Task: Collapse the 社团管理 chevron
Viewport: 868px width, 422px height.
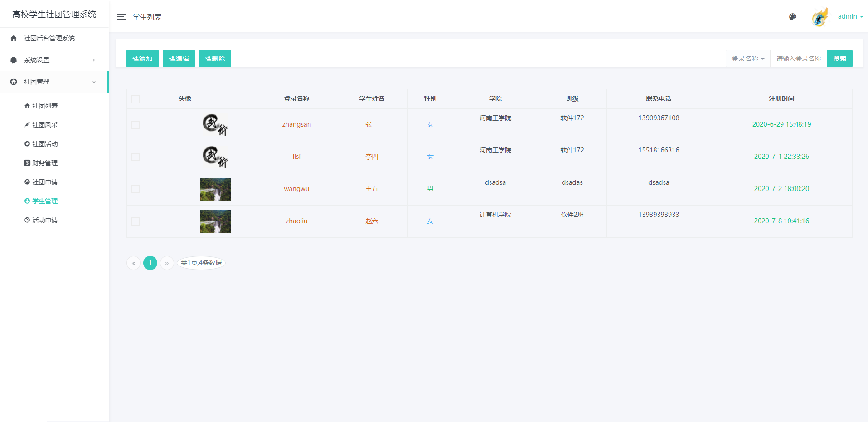Action: point(94,82)
